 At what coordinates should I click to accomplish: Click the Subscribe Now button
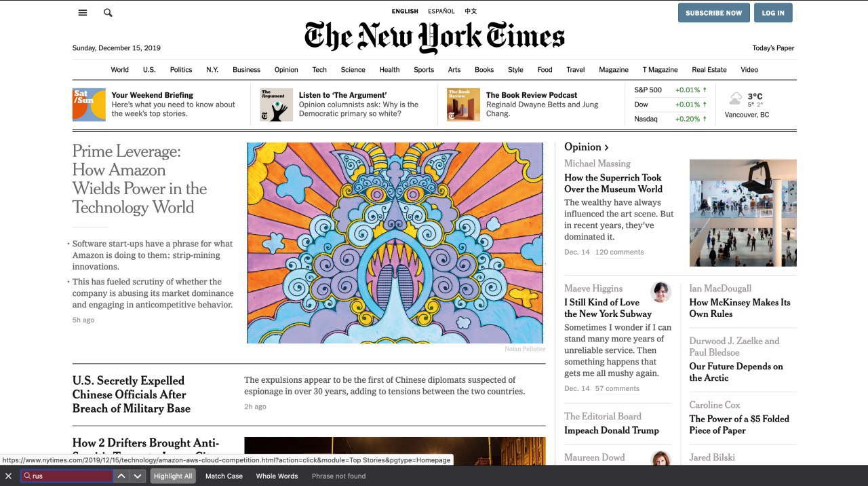[714, 13]
